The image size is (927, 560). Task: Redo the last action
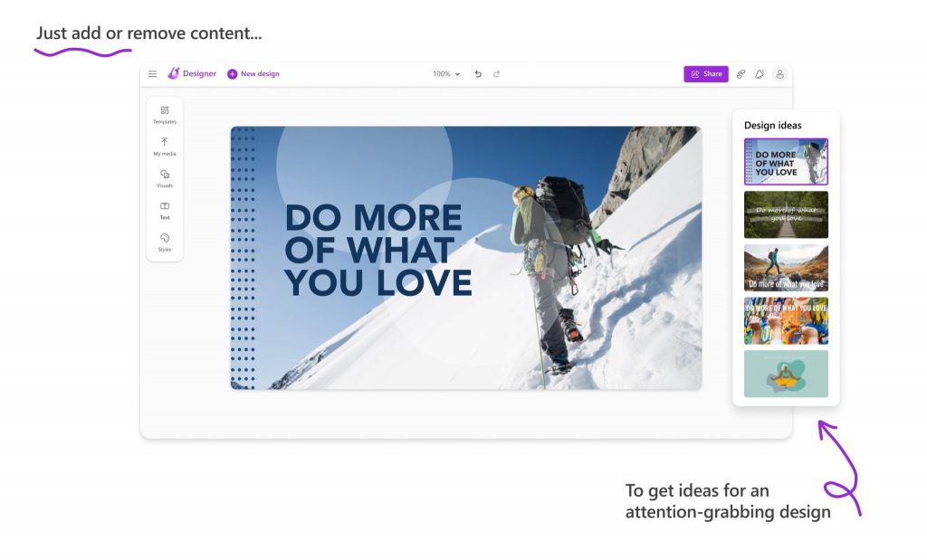pos(496,74)
